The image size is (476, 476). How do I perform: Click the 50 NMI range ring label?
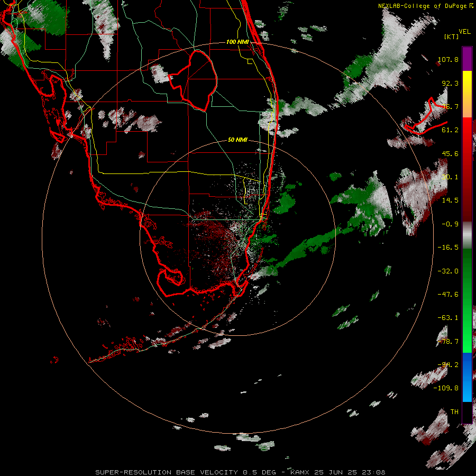(237, 140)
